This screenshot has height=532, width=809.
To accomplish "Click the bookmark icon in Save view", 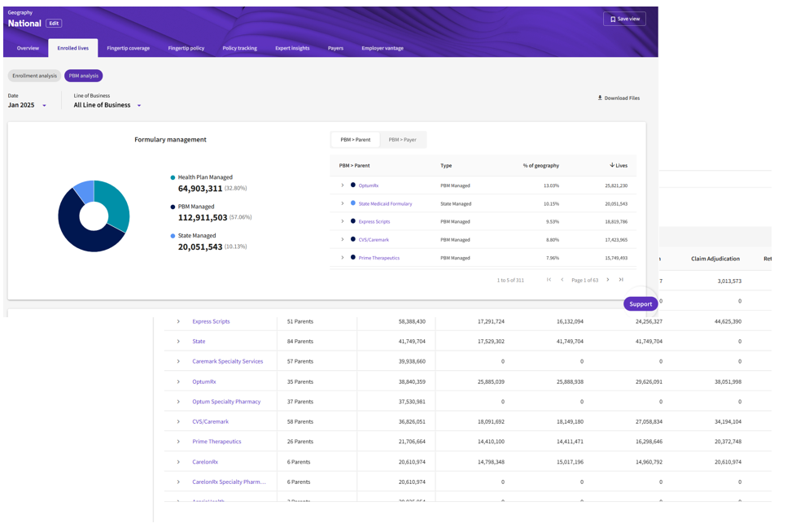I will tap(613, 19).
